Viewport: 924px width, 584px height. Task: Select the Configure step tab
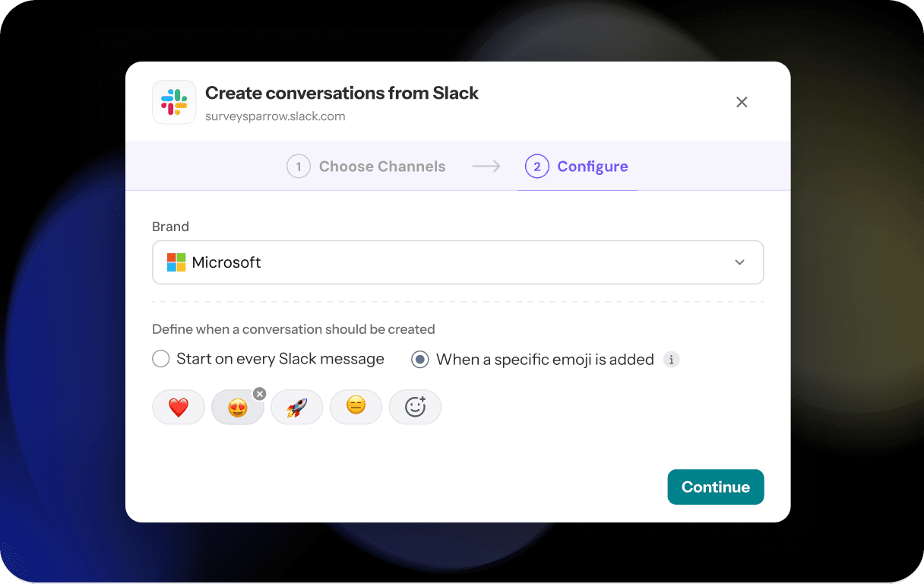coord(577,167)
